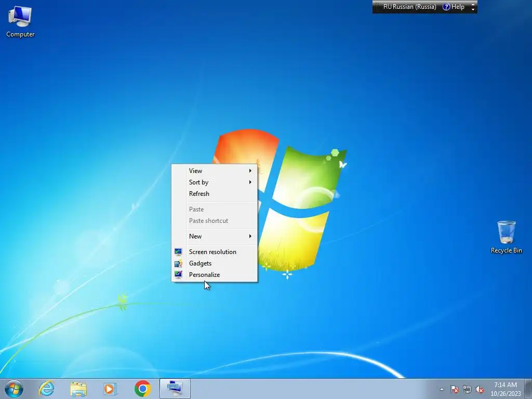
Task: Click the network tray icon
Action: 467,389
